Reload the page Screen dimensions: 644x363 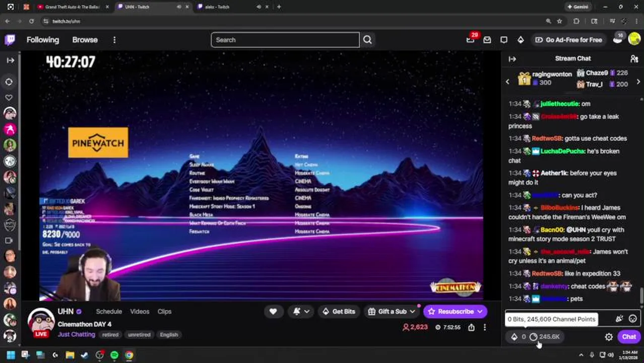coord(31,21)
